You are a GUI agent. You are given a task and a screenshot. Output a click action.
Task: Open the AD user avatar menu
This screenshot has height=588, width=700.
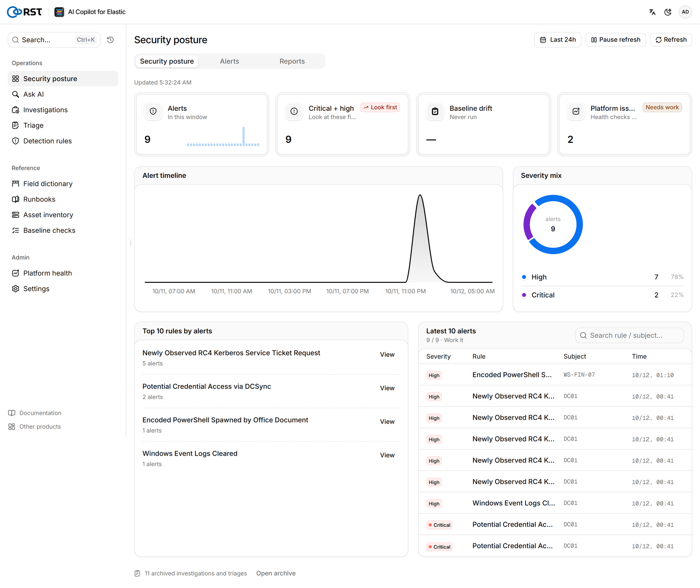(x=685, y=12)
